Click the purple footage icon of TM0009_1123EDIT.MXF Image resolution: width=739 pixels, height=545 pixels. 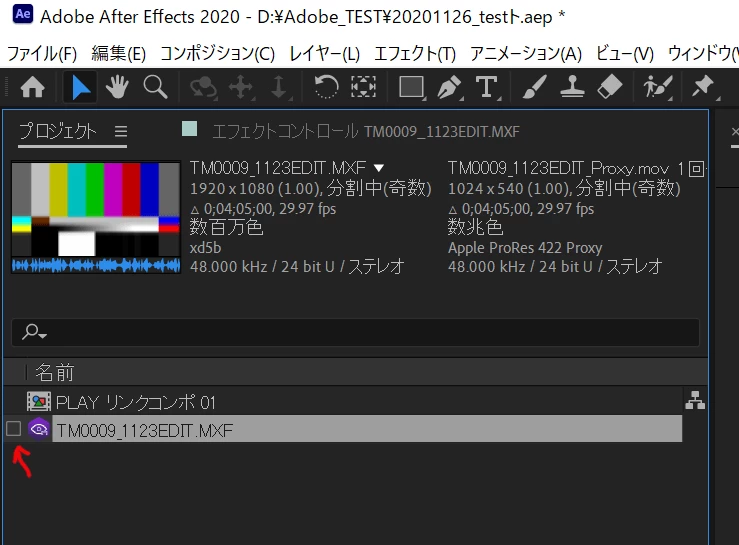click(x=39, y=429)
